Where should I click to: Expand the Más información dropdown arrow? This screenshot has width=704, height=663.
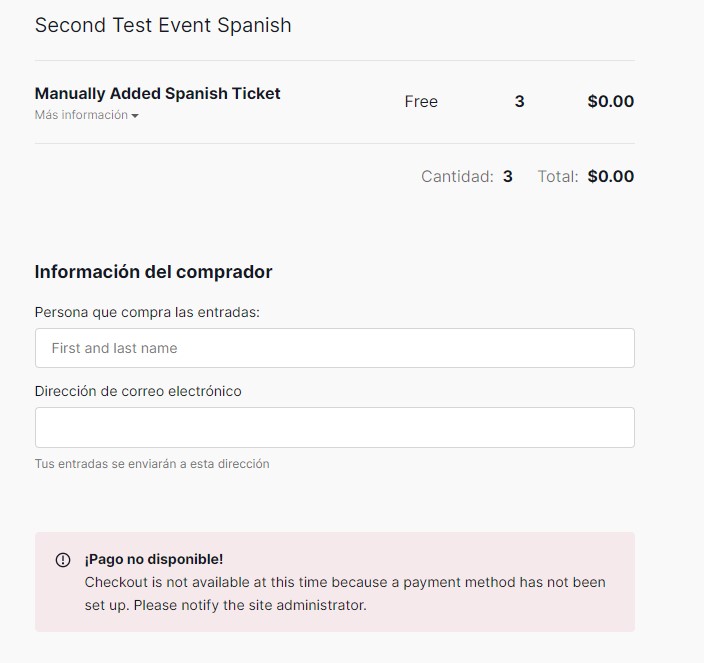[135, 116]
